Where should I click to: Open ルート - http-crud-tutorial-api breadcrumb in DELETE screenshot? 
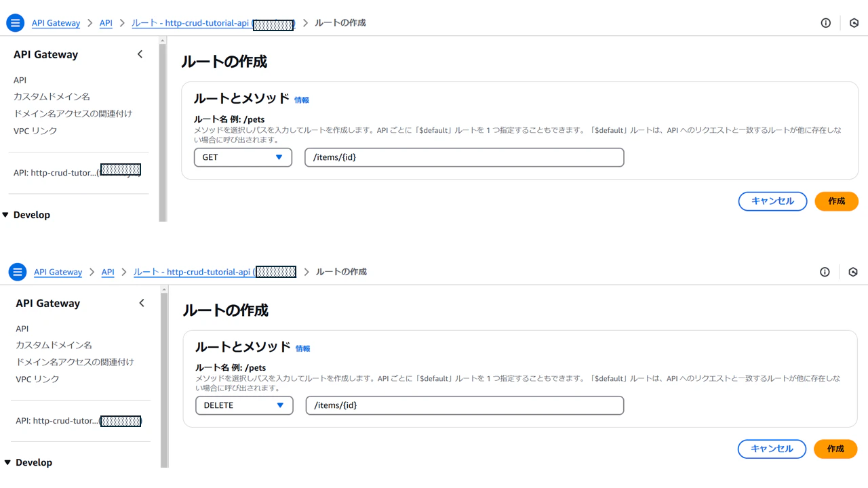coord(215,272)
